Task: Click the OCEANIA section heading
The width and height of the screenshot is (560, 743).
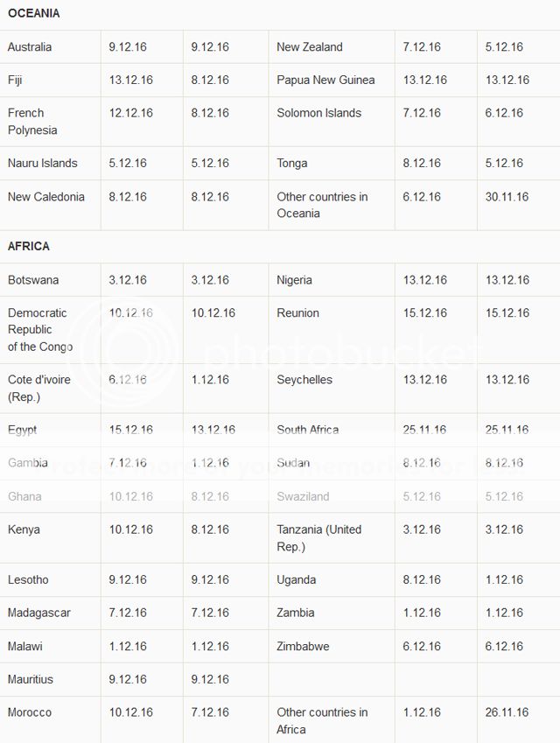Action: click(33, 13)
